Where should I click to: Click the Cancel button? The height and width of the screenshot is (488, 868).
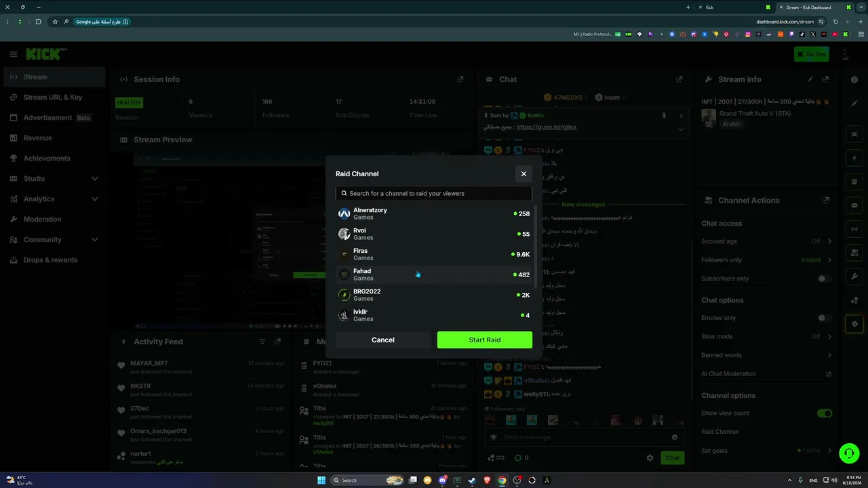[383, 340]
